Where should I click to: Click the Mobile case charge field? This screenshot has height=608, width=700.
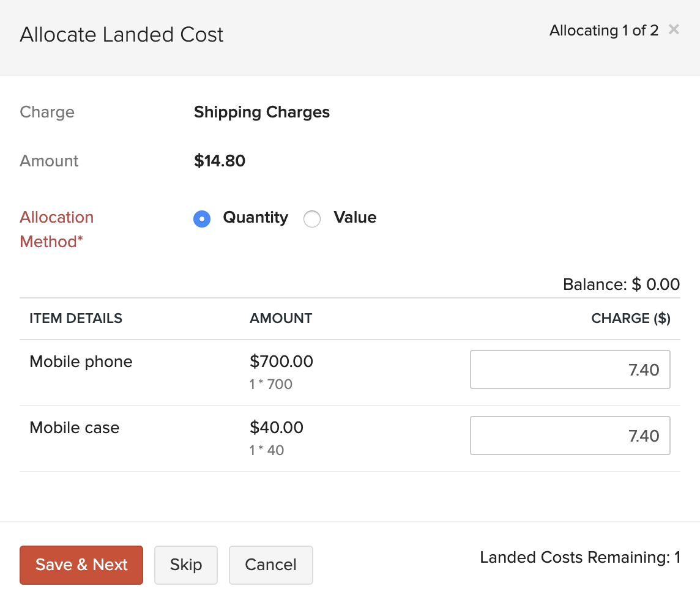[570, 436]
